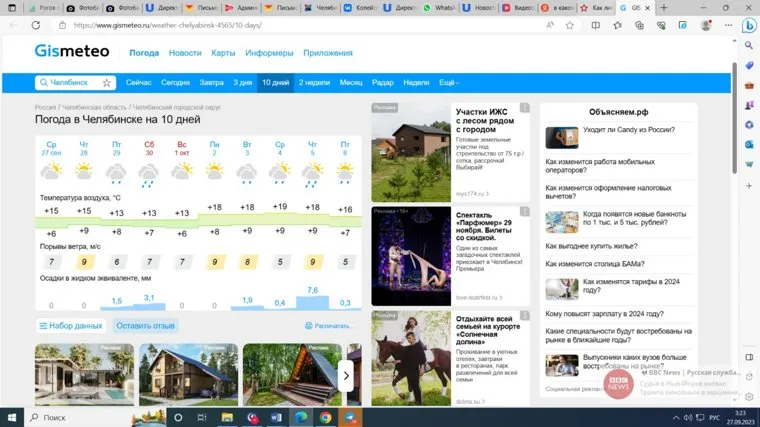Click the next arrow on ad carousel

pyautogui.click(x=346, y=375)
